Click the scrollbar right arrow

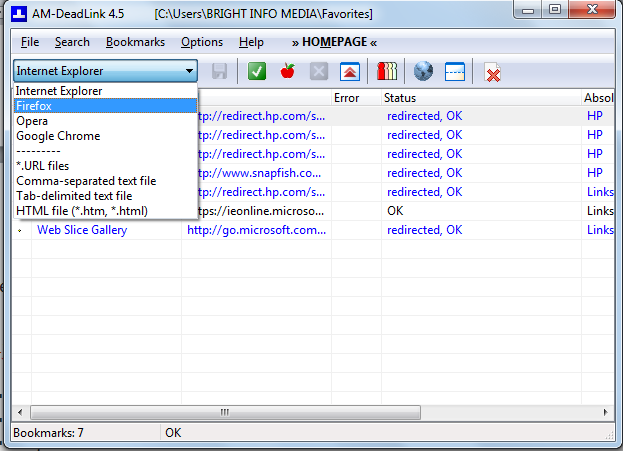[606, 412]
